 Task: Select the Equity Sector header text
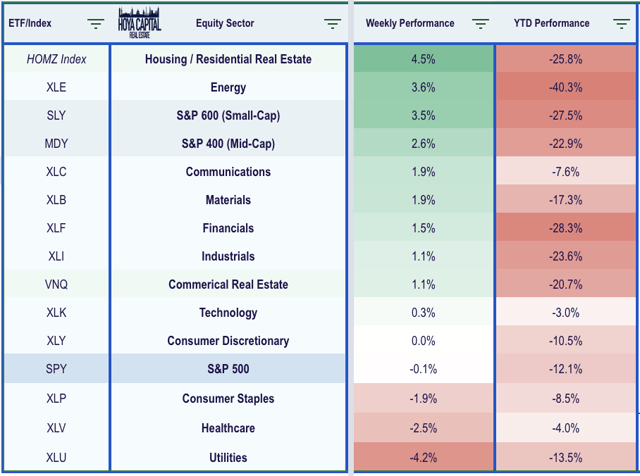click(226, 23)
